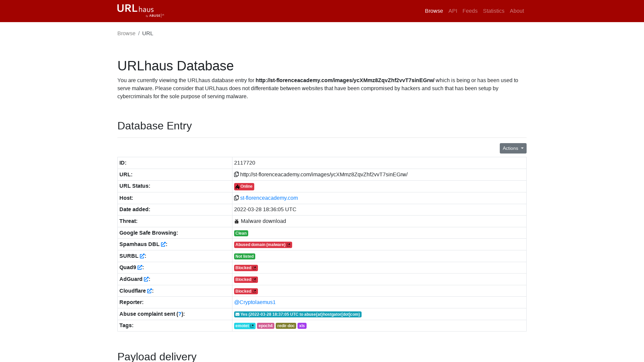Click the Threat label

(x=128, y=221)
